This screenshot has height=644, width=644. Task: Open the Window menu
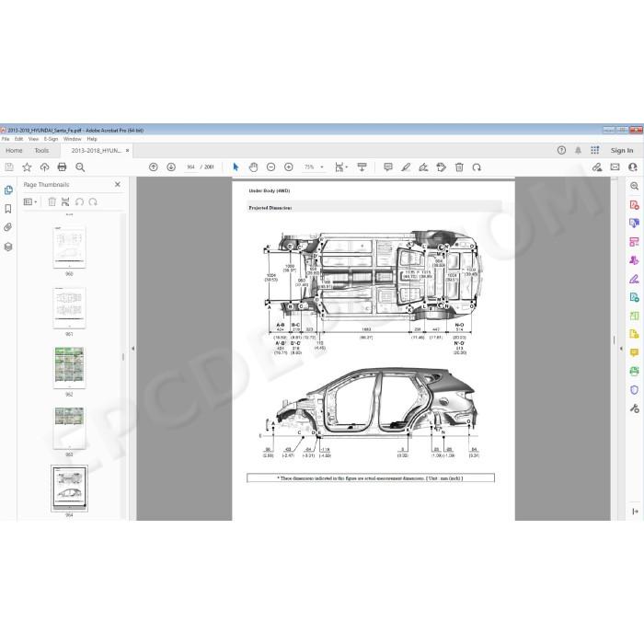[x=73, y=139]
